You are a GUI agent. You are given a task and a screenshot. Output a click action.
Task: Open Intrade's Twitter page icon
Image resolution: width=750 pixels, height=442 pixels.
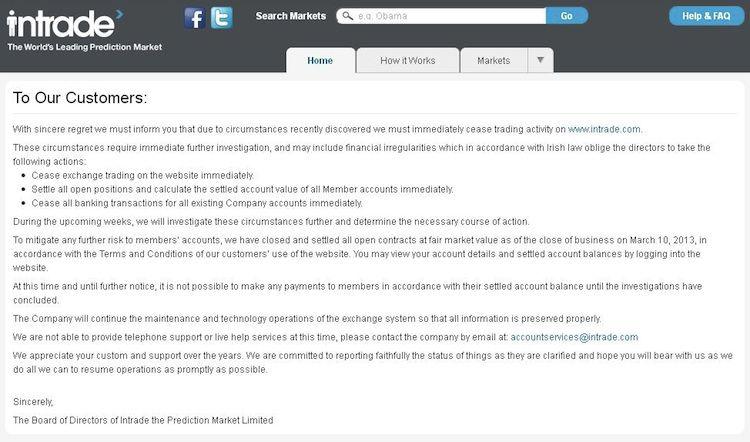(x=222, y=18)
